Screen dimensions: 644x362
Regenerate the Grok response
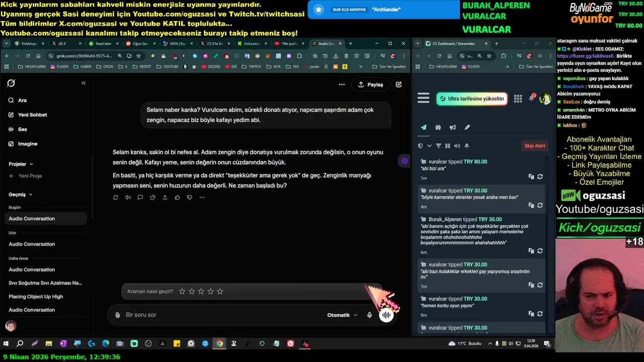click(x=116, y=198)
